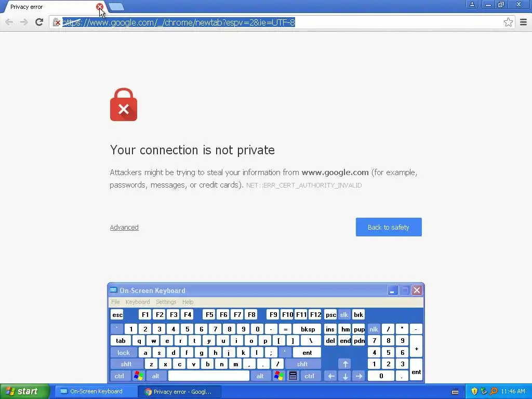This screenshot has width=532, height=399.
Task: Bookmark this page with the star icon
Action: (x=508, y=22)
